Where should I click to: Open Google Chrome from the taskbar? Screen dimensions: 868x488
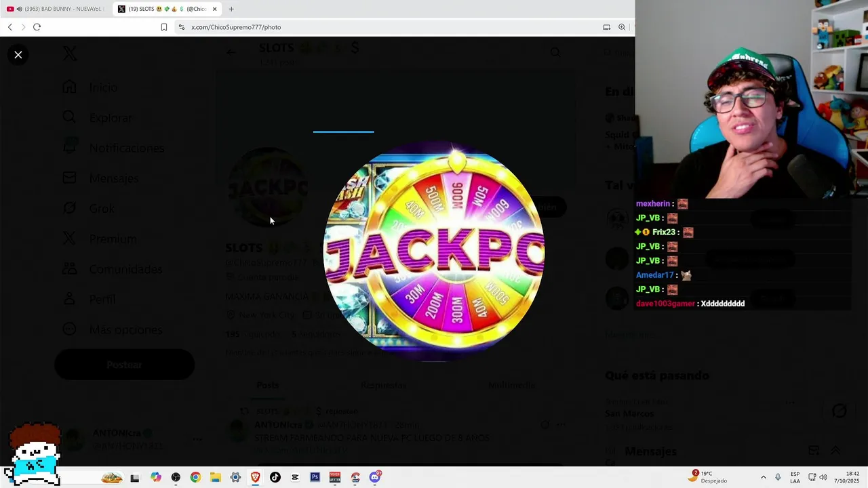[195, 478]
